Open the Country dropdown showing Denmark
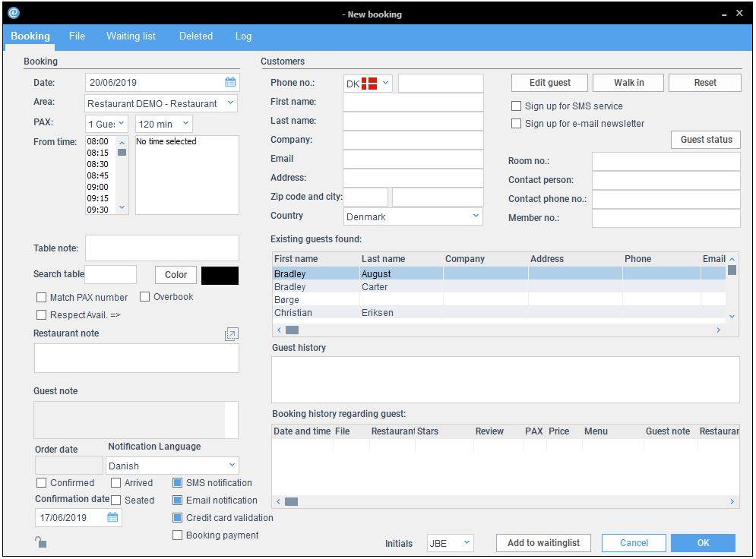The image size is (756, 559). tap(413, 217)
